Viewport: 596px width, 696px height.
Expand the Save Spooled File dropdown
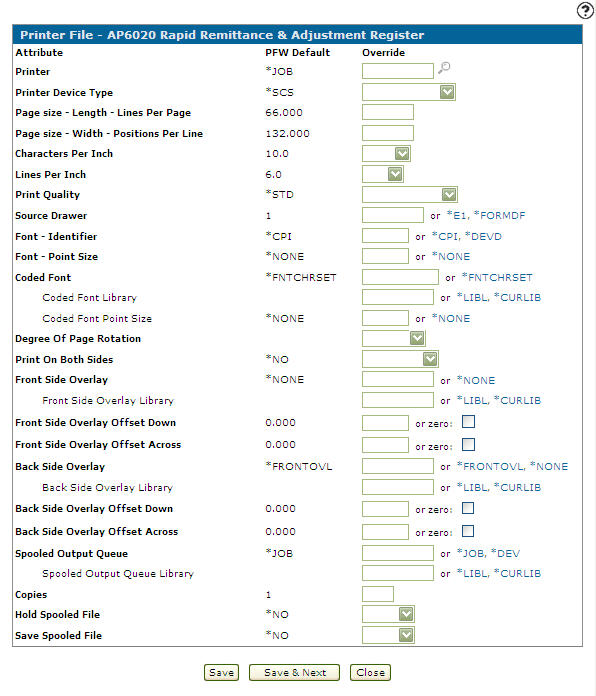[x=388, y=635]
